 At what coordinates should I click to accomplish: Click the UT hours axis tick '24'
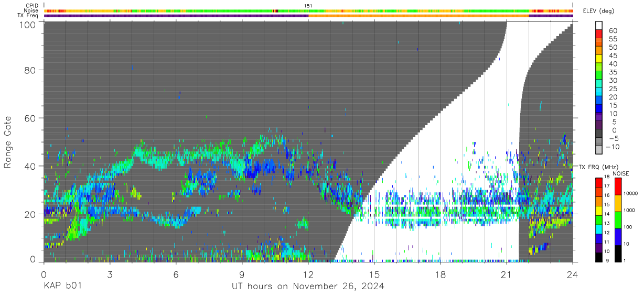[573, 274]
